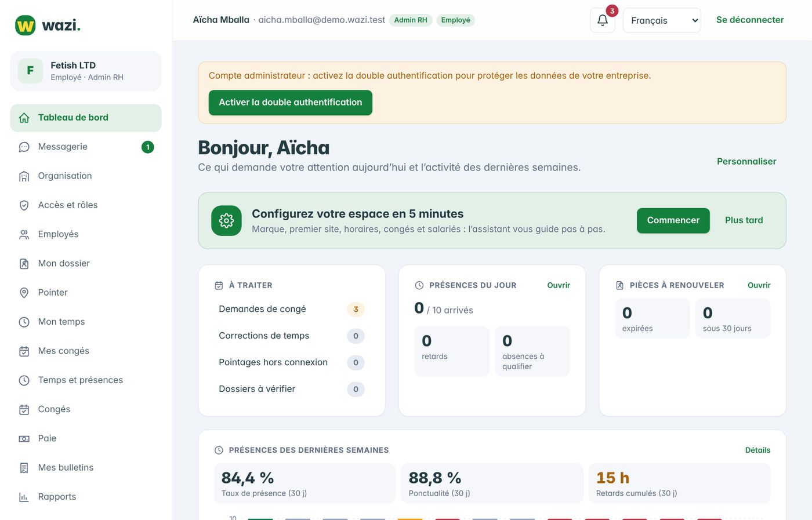Click the Mon temps clock icon

(x=24, y=322)
